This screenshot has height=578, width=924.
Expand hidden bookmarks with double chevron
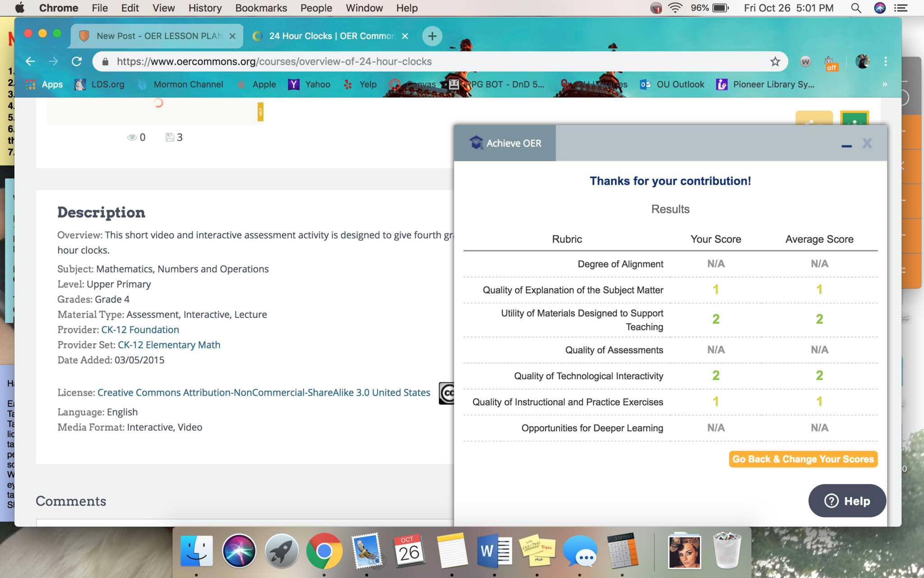(x=885, y=84)
